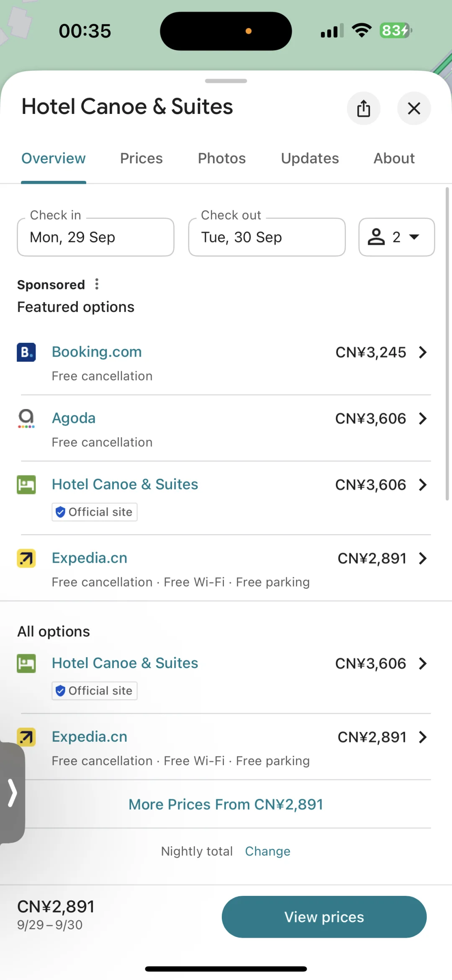Switch to the Prices tab
Screen dimensions: 452x980
tap(141, 159)
